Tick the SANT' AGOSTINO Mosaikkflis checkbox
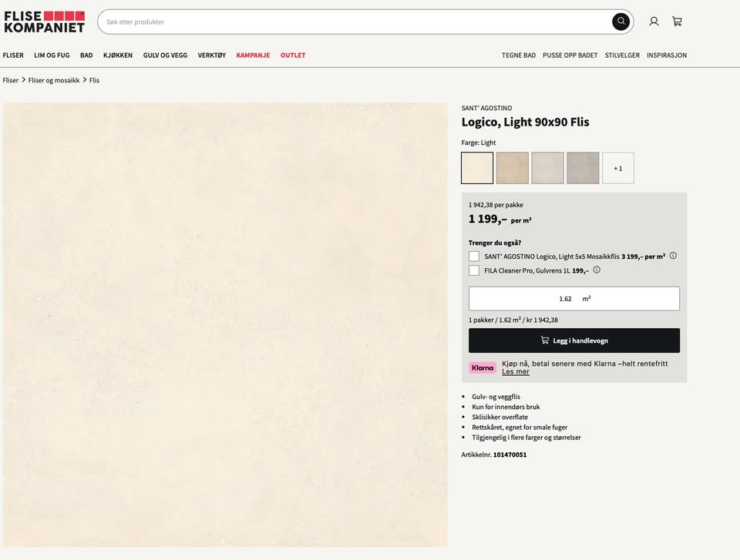740x560 pixels. (x=474, y=257)
